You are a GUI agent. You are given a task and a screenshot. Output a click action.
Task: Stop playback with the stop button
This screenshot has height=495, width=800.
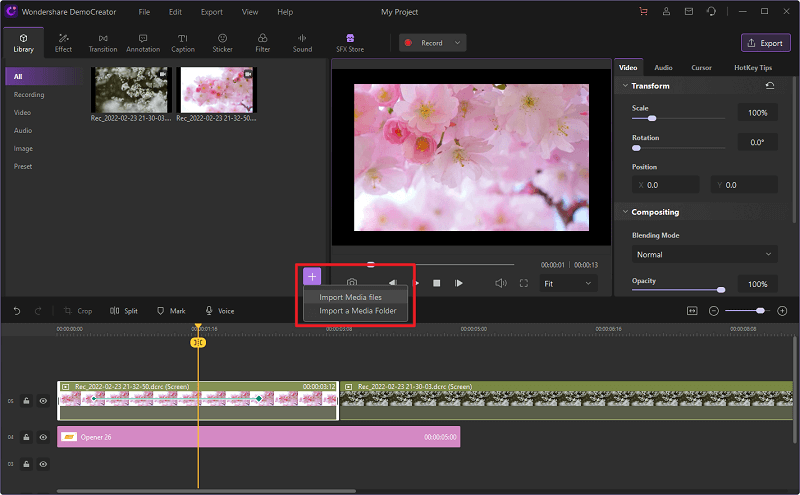[x=437, y=283]
